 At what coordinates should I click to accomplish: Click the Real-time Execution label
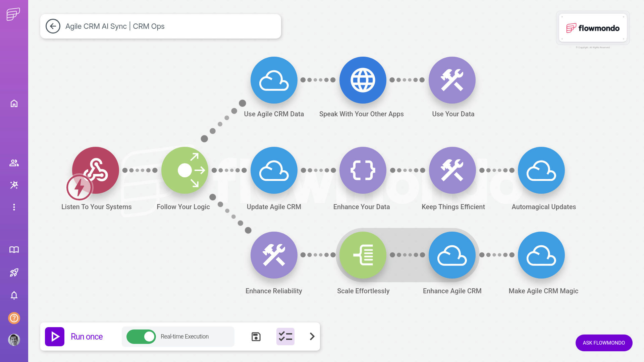pyautogui.click(x=184, y=337)
